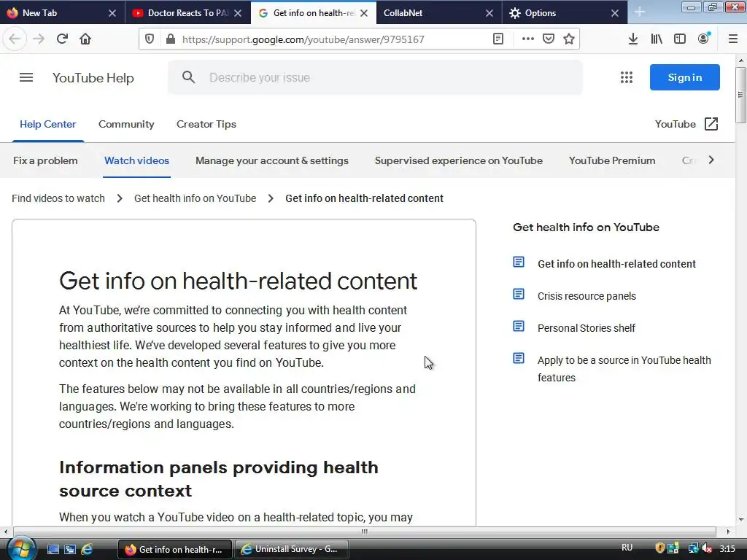The image size is (747, 560).
Task: Click Find videos to watch breadcrumb
Action: tap(58, 198)
